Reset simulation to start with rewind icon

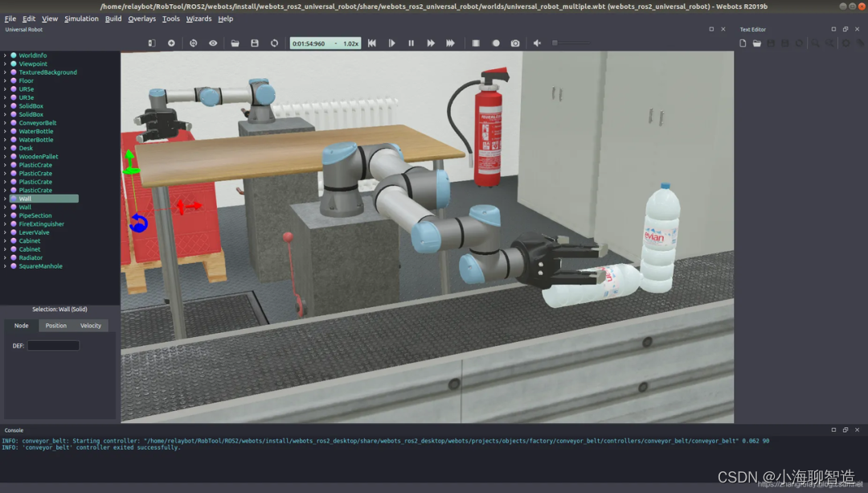[372, 43]
